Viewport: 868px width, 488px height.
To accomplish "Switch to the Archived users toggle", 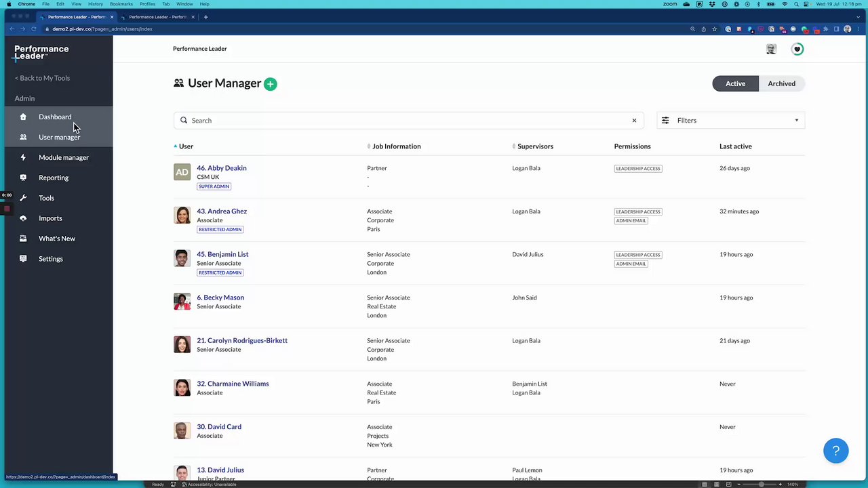I will point(782,83).
